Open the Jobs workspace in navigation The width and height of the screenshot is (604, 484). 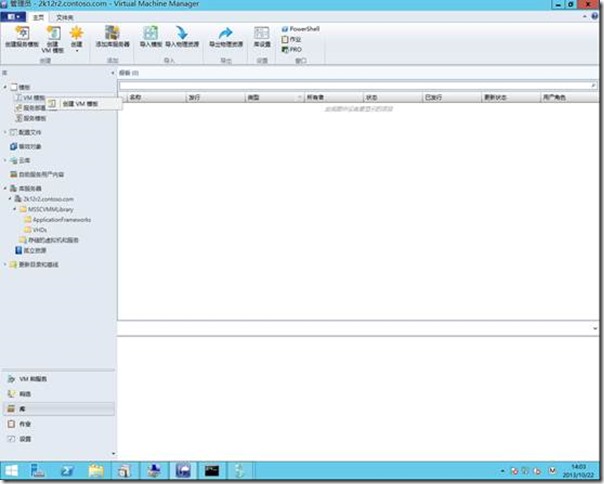(59, 424)
